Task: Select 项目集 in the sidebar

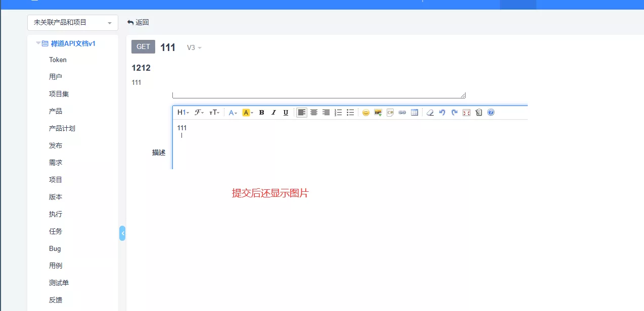Action: click(x=59, y=94)
